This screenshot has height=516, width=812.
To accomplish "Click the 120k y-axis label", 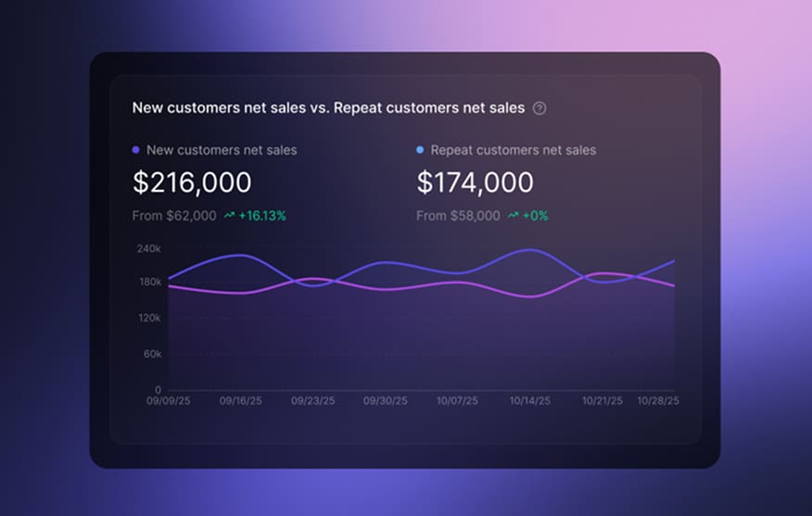I will (148, 318).
